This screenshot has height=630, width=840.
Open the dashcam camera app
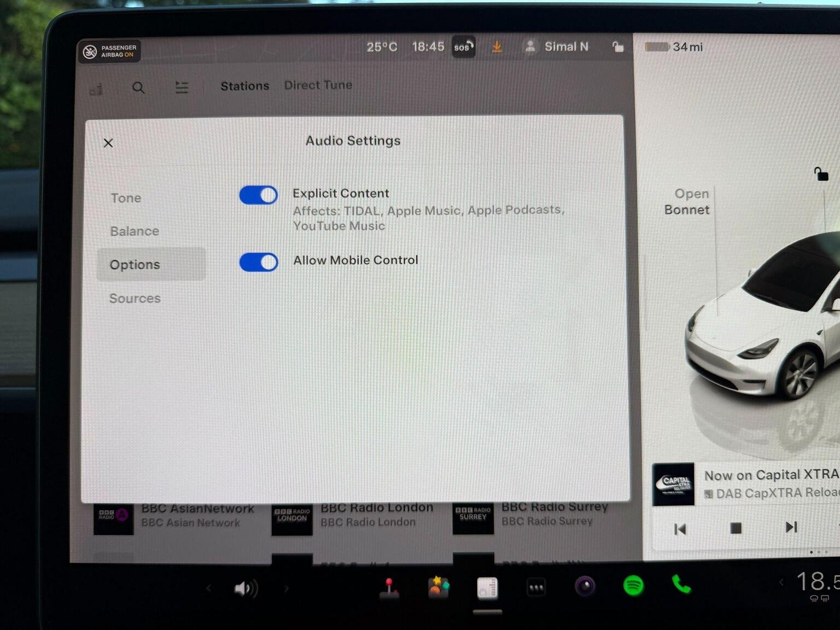click(585, 586)
